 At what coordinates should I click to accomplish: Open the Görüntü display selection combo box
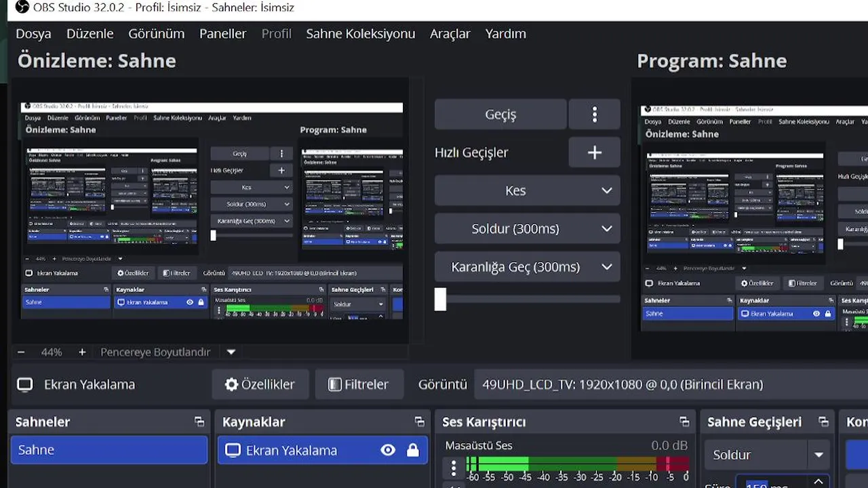click(x=671, y=384)
